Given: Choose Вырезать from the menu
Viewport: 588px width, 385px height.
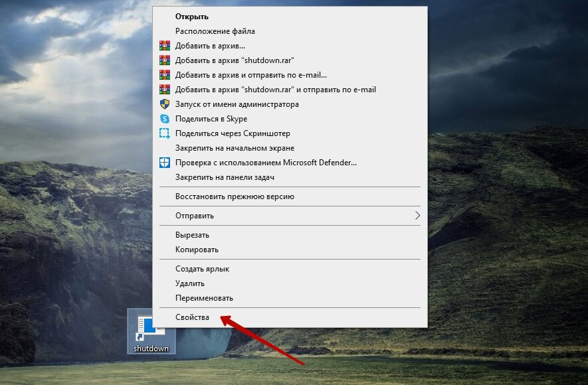Looking at the screenshot, I should pos(289,235).
